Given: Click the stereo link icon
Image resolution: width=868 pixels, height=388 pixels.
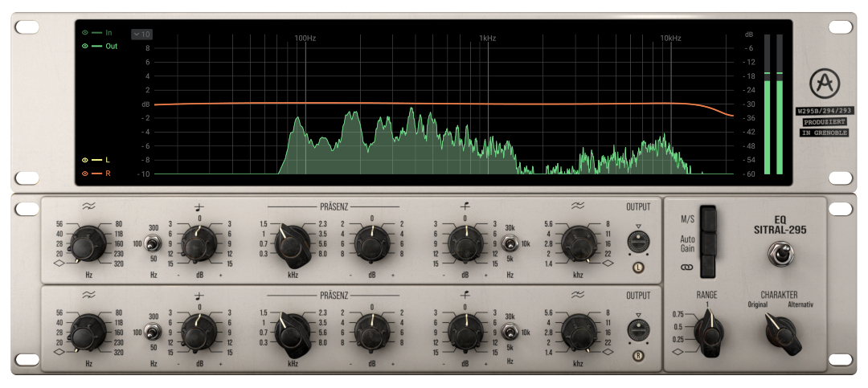Looking at the screenshot, I should click(686, 267).
